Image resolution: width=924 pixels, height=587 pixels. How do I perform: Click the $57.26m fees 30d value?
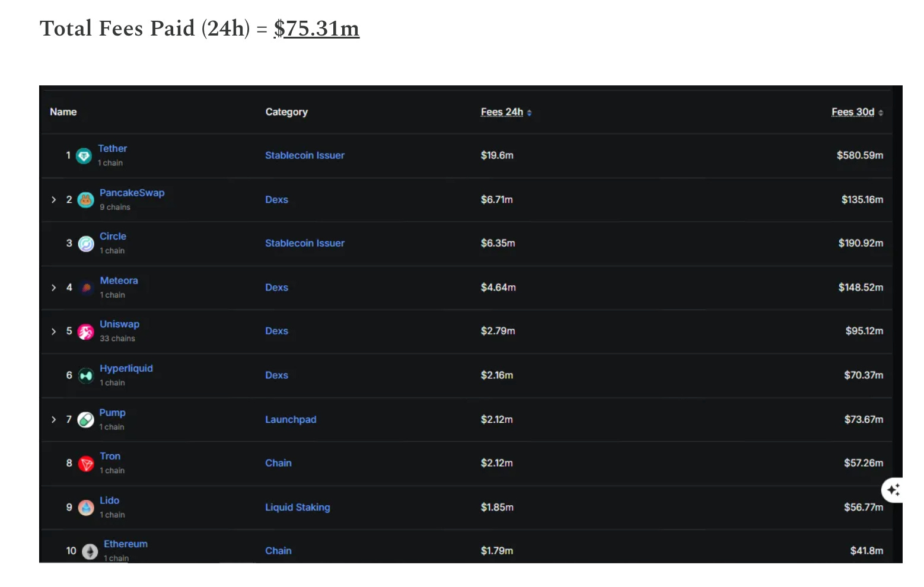(864, 463)
